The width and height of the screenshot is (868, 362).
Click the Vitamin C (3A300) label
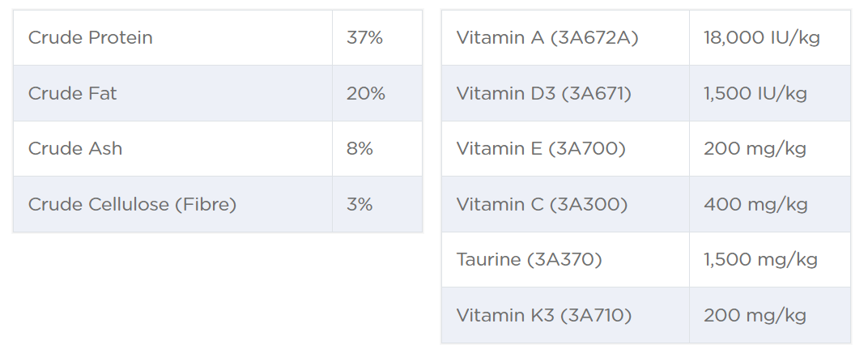tap(542, 204)
